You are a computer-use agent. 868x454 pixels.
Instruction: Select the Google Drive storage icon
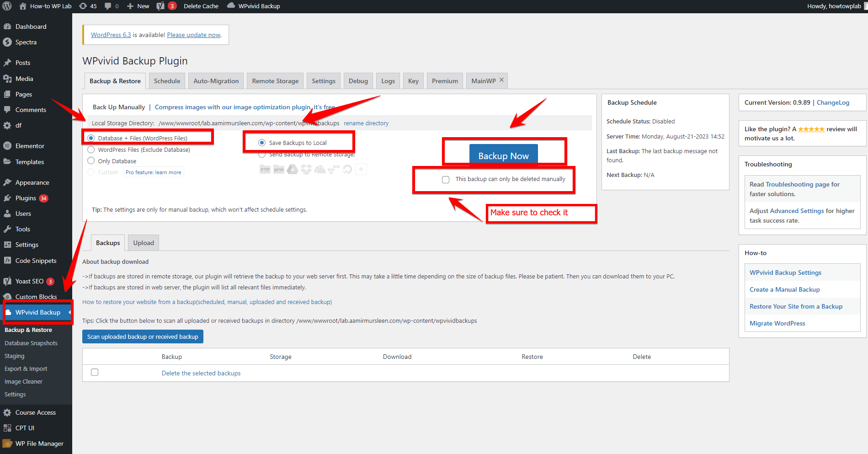[x=293, y=170]
